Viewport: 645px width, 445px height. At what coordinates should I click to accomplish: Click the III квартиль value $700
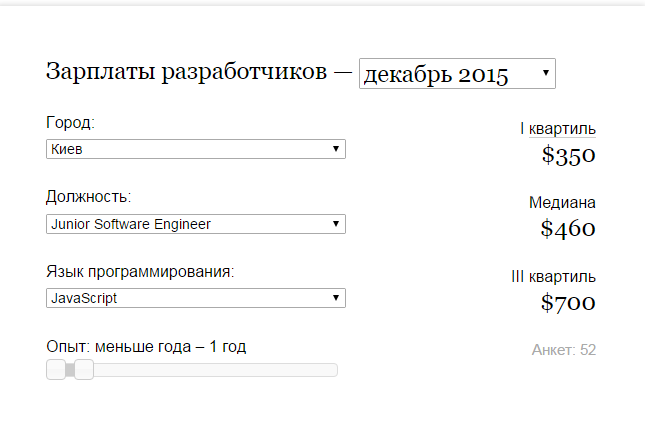tap(568, 303)
